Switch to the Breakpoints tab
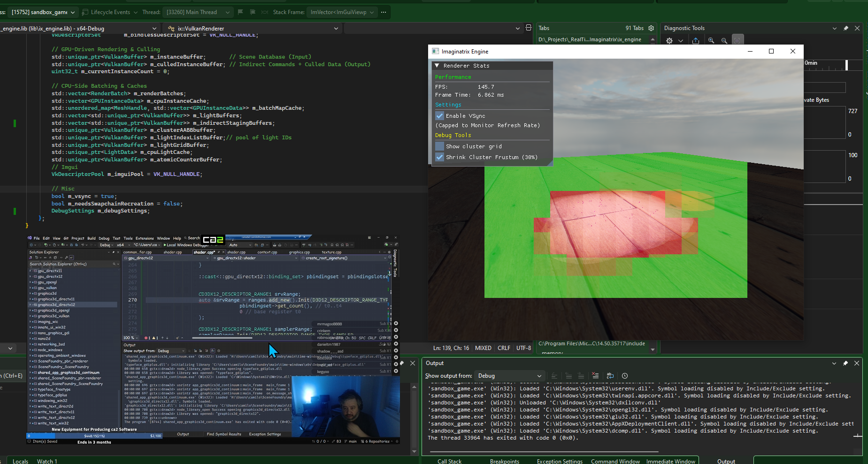The width and height of the screenshot is (868, 464). click(x=505, y=461)
